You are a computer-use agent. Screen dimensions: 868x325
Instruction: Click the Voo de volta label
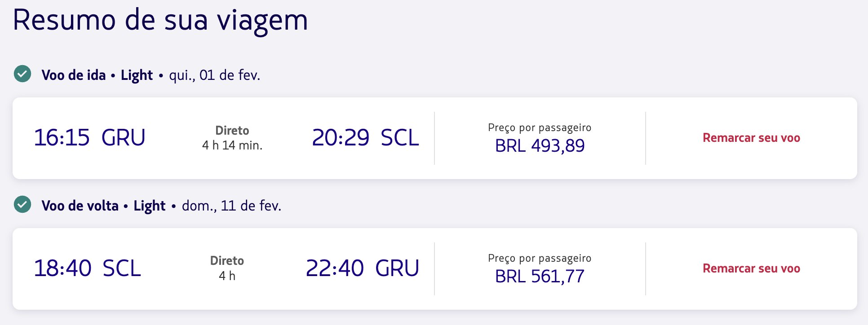80,206
